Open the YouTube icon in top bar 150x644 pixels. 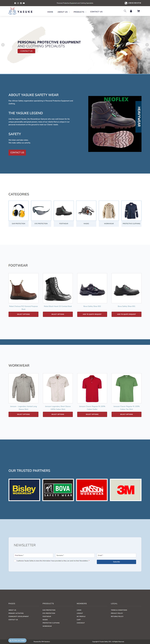click(24, 3)
